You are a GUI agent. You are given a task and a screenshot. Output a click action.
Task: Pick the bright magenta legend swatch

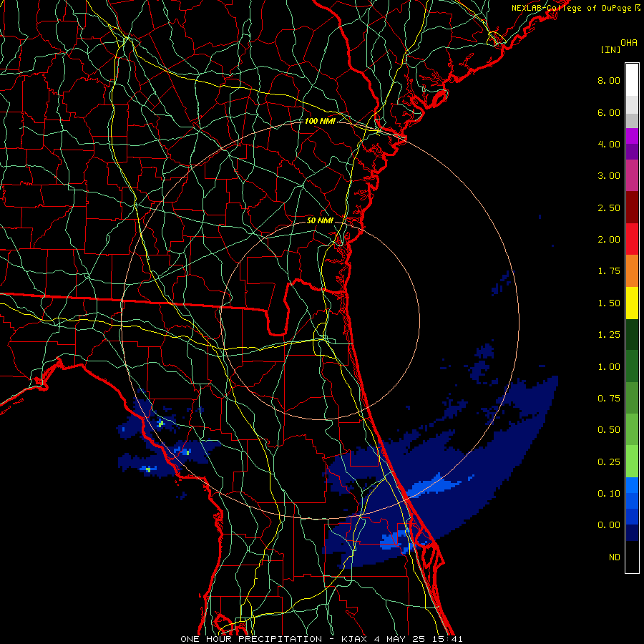click(x=632, y=136)
